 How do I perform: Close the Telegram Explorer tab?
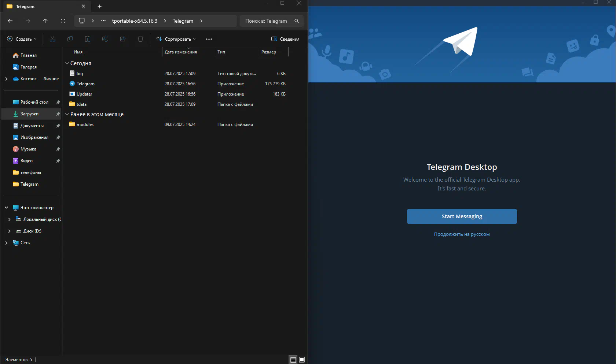coord(83,6)
